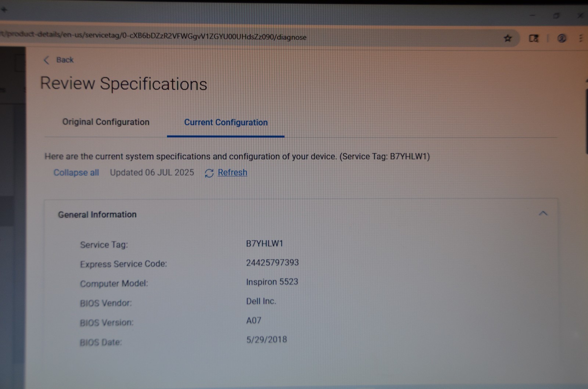Click the browser address bar URL
The height and width of the screenshot is (389, 588).
[x=153, y=37]
